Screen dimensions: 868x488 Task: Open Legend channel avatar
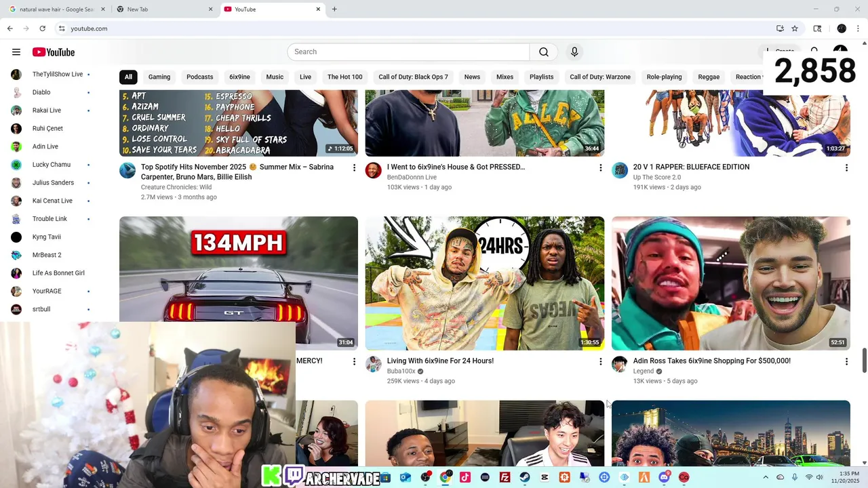click(x=620, y=365)
